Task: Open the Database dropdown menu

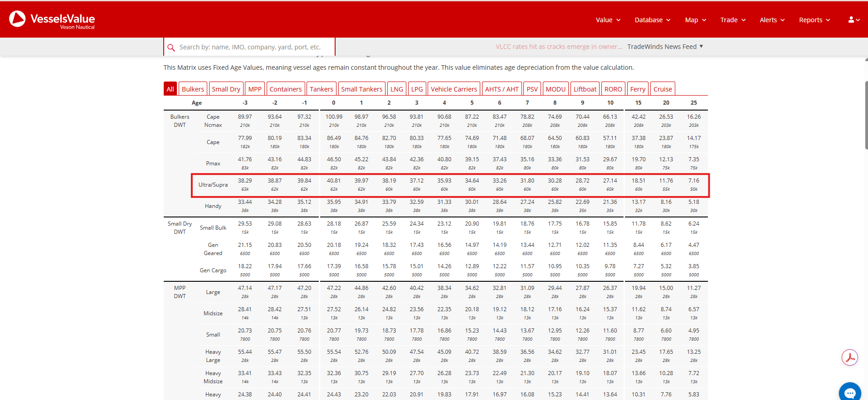Action: click(x=653, y=20)
